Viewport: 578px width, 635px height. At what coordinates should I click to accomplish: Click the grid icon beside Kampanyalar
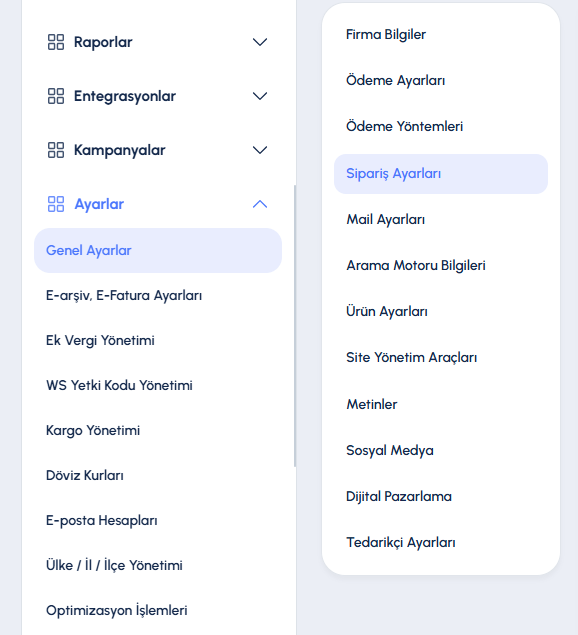tap(56, 150)
